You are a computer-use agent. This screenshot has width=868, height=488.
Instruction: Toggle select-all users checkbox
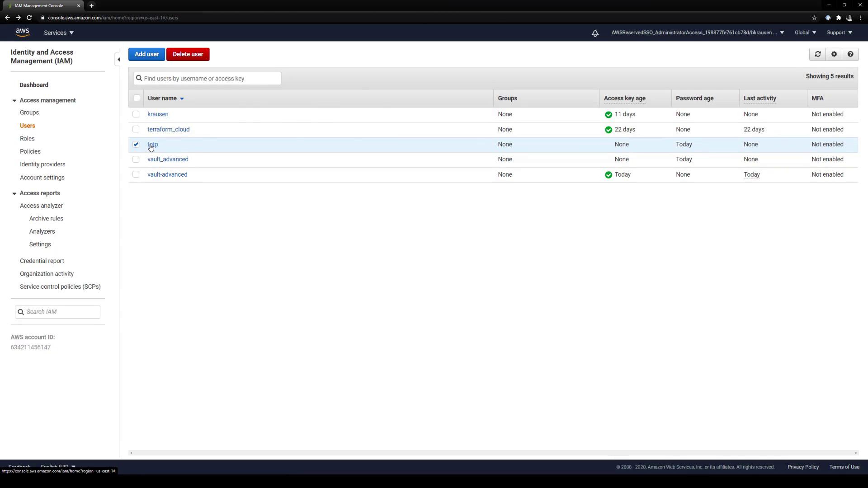click(137, 98)
